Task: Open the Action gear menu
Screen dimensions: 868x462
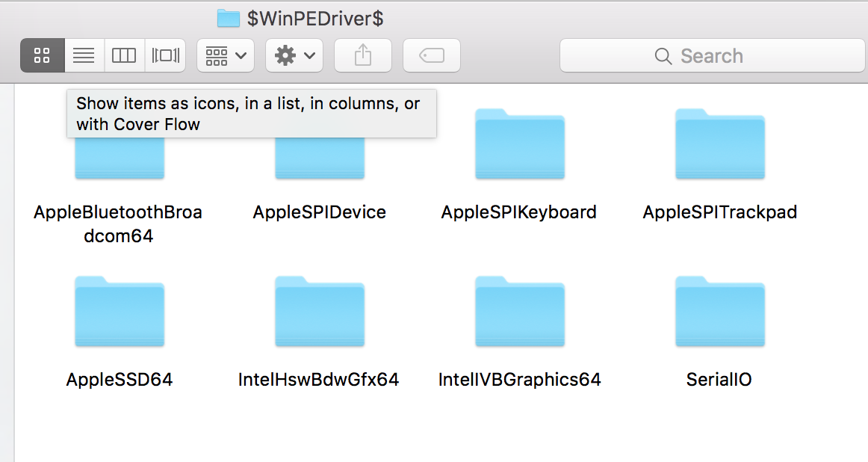Action: pyautogui.click(x=294, y=55)
